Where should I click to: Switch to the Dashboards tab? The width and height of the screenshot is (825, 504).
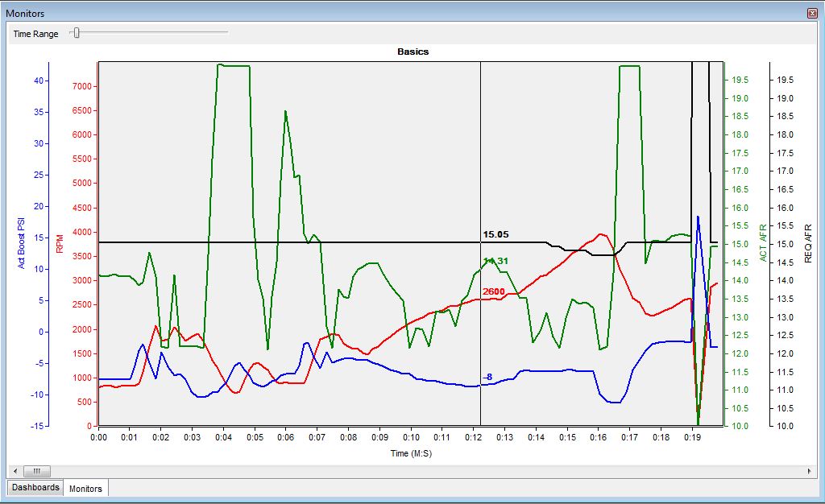tap(35, 488)
